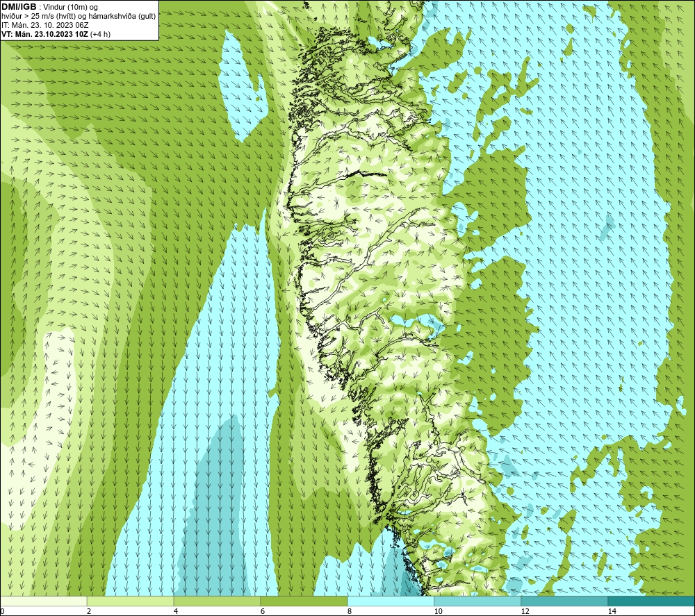Image resolution: width=695 pixels, height=616 pixels.
Task: Click the scale label '2'
Action: pos(89,612)
